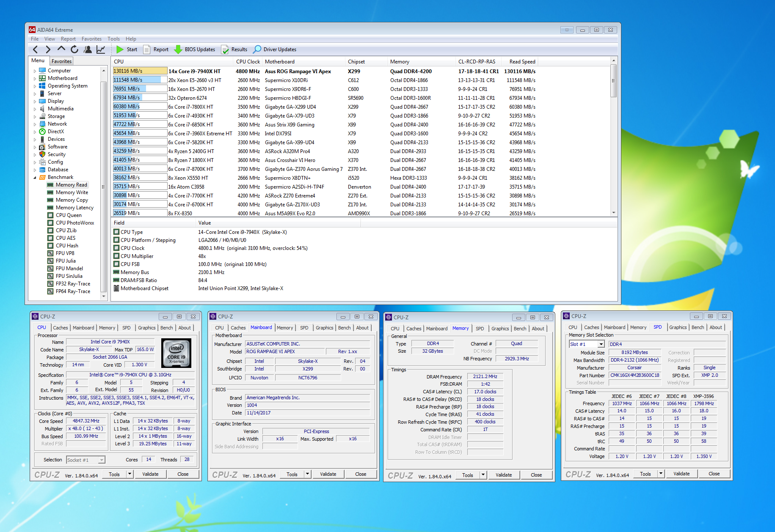Click the Refresh icon in AIDA64 toolbar
This screenshot has height=532, width=775.
(x=74, y=49)
